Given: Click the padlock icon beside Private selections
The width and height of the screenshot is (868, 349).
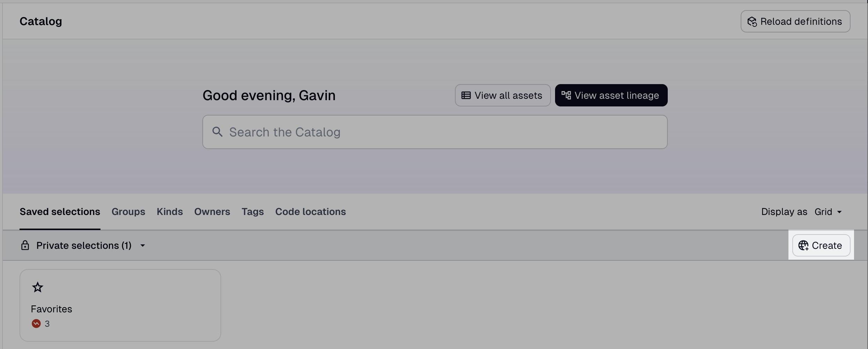Looking at the screenshot, I should point(25,245).
